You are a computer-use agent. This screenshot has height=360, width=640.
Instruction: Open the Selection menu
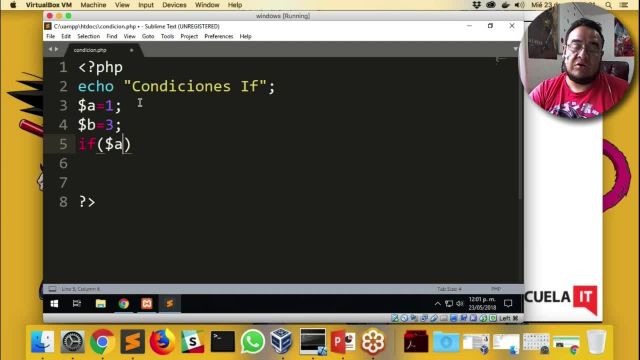(89, 36)
